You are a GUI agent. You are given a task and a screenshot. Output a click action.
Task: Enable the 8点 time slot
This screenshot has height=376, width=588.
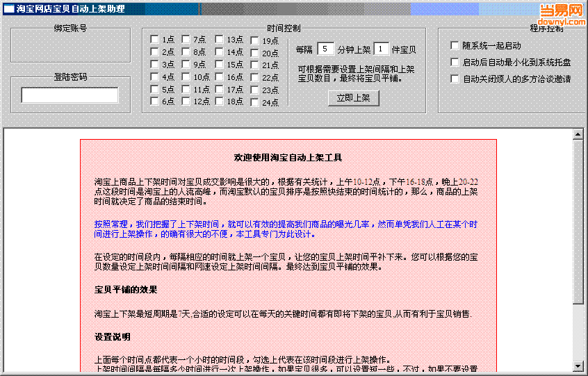pyautogui.click(x=186, y=51)
